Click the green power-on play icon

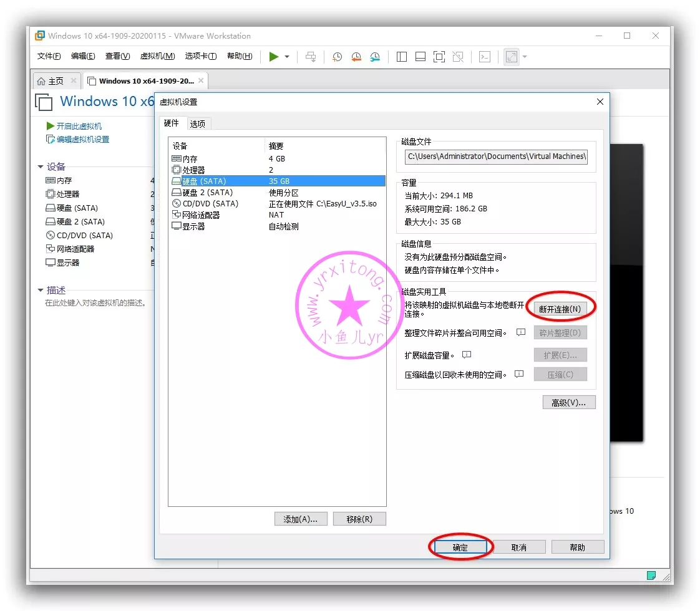point(274,57)
